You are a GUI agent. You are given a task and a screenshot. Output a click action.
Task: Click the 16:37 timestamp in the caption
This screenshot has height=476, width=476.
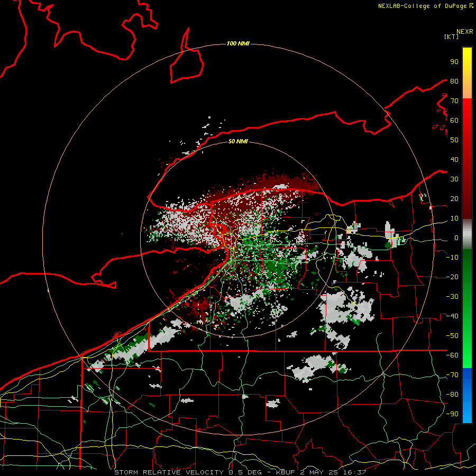coord(354,472)
